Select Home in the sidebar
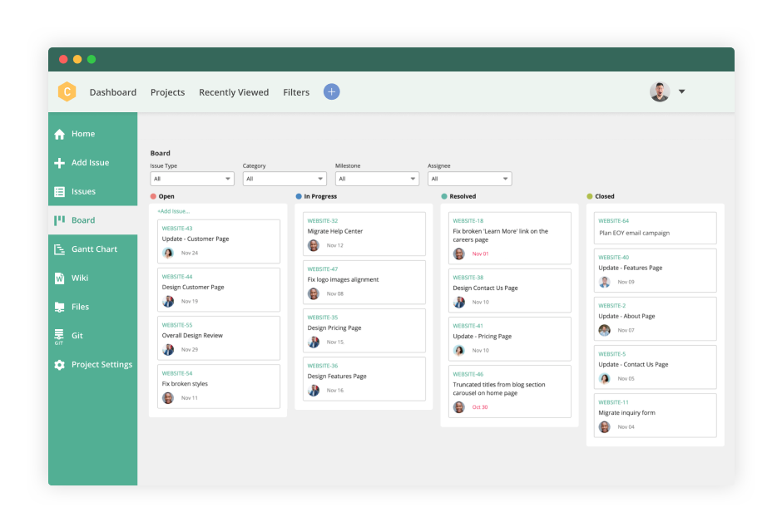 [81, 133]
